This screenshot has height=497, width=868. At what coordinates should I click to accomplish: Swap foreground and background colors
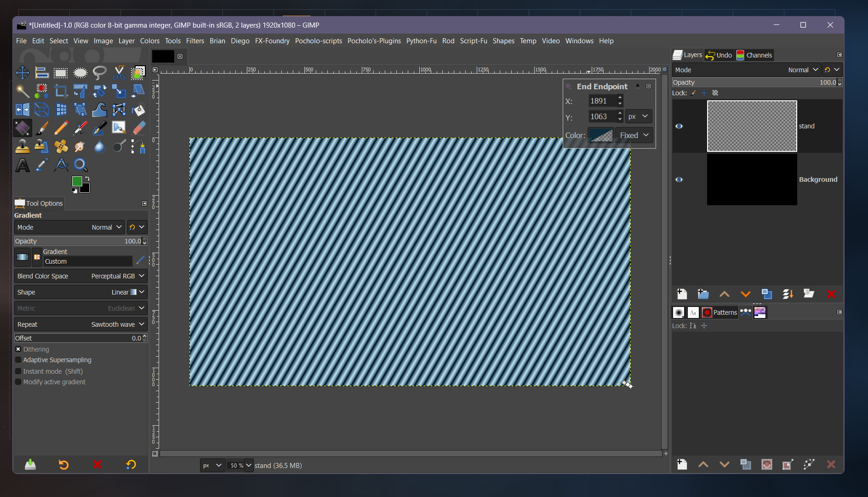coord(87,178)
